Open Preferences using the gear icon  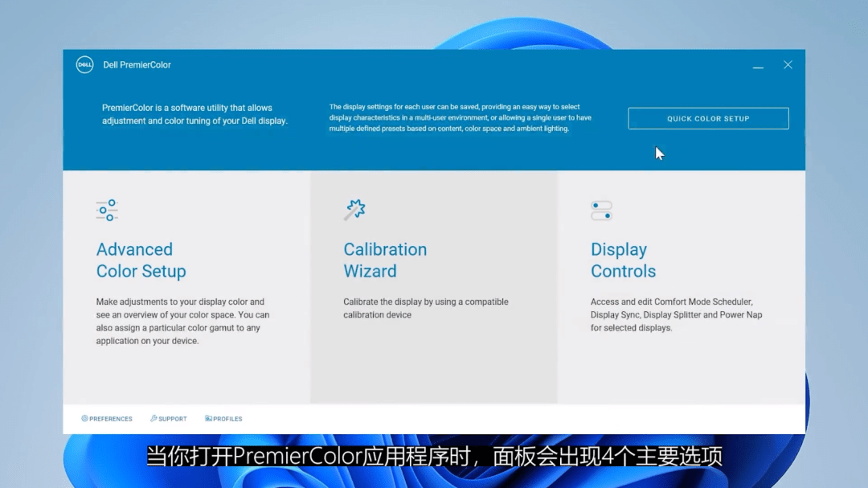(x=84, y=418)
